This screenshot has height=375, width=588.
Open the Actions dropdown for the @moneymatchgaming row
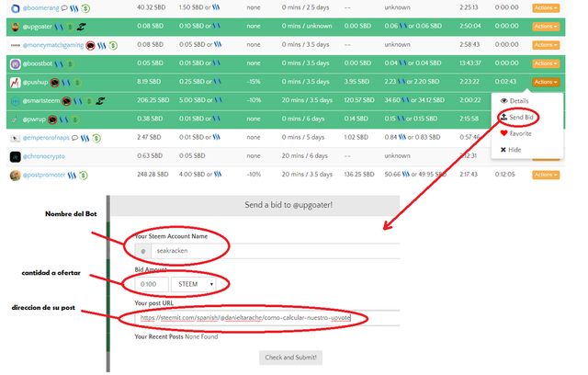[546, 45]
